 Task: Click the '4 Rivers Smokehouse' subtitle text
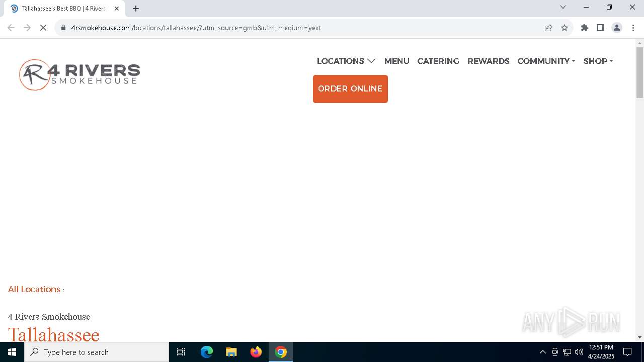(x=49, y=317)
